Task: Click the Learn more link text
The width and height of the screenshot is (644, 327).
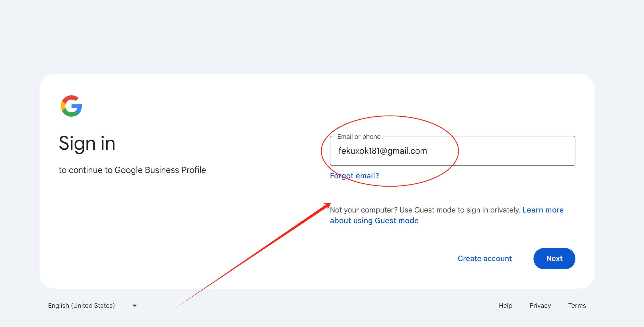Action: (x=543, y=210)
